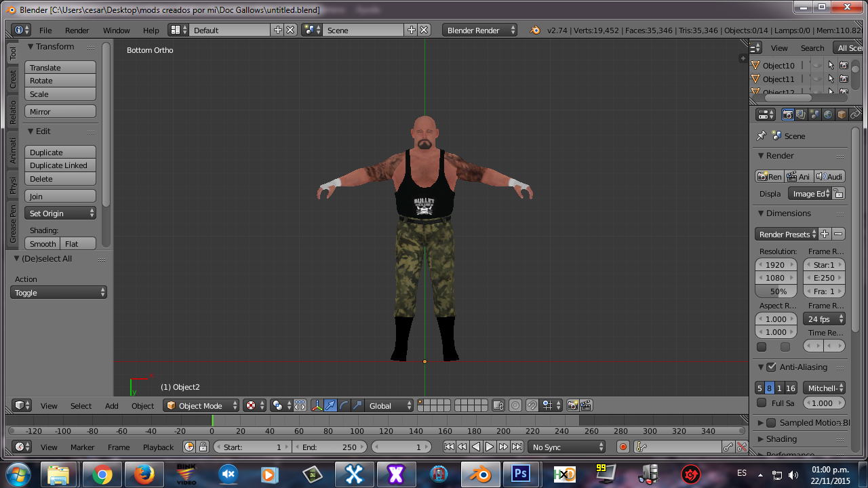The image size is (868, 488).
Task: Expand the Shading panel in properties
Action: 761,439
